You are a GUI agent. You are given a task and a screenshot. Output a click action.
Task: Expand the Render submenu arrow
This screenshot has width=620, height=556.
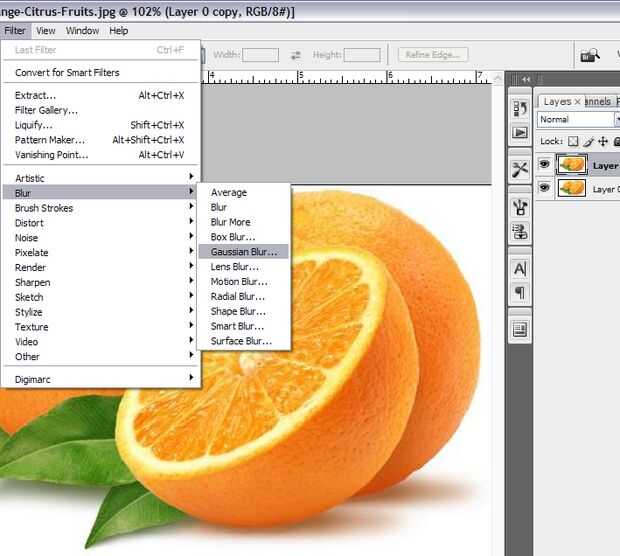tap(191, 265)
